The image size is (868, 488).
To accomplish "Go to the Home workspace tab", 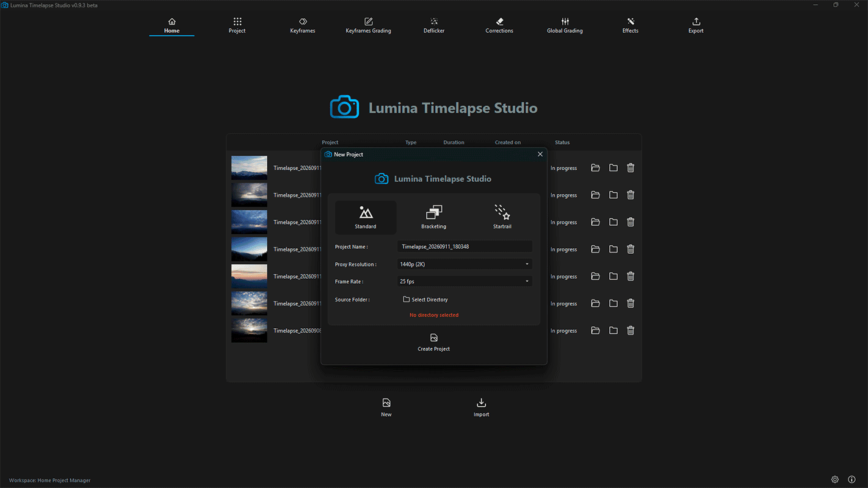I will tap(172, 26).
